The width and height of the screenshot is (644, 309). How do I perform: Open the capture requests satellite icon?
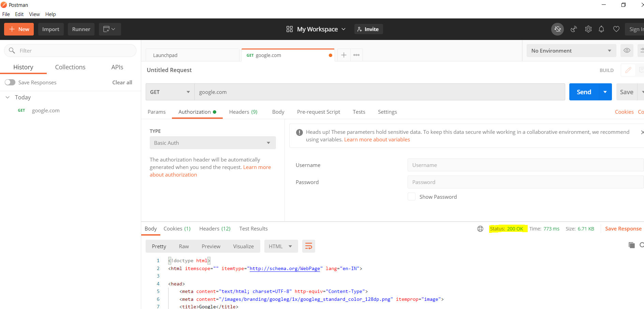pos(574,29)
